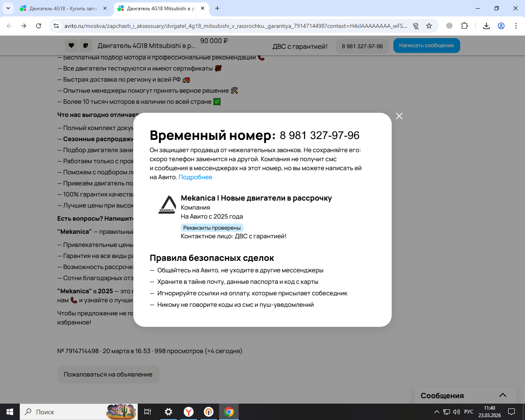Click Пожаловаться на объявление button
Viewport: 525px width, 420px height.
pyautogui.click(x=108, y=374)
